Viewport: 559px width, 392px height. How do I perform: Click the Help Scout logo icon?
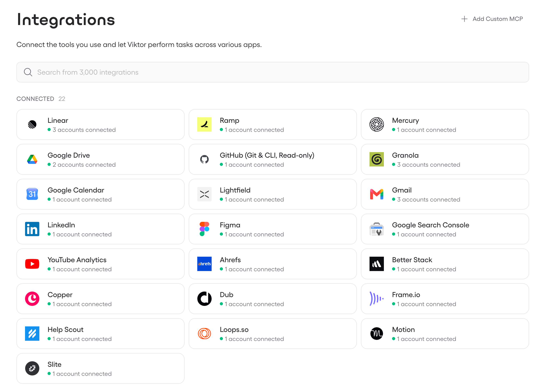click(x=32, y=333)
